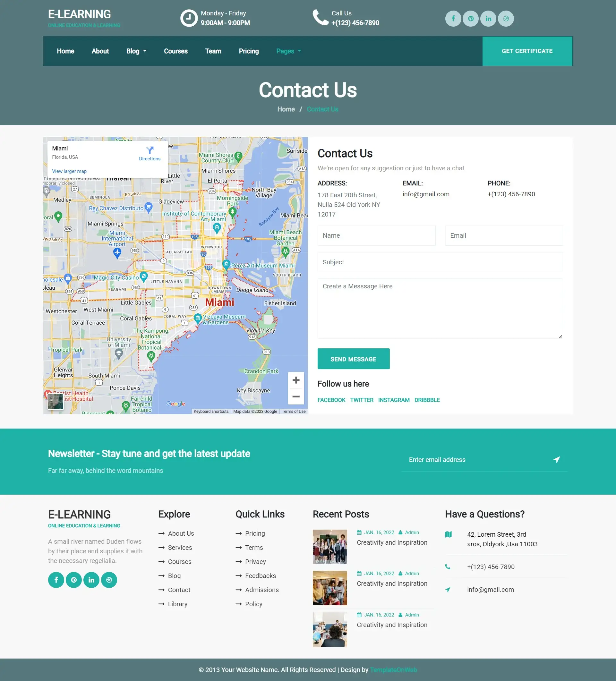This screenshot has height=681, width=616.
Task: Click the SEND MESSAGE button
Action: click(354, 359)
